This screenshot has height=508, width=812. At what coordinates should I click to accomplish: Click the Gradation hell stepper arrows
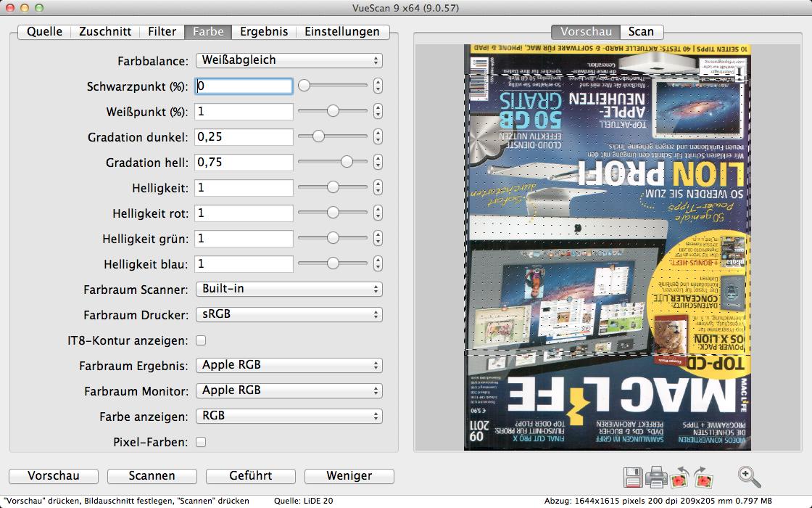click(x=378, y=162)
